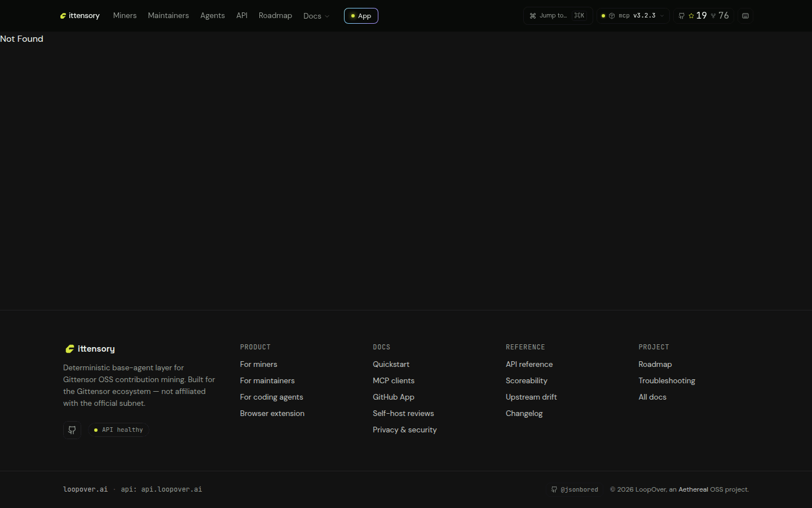812x508 pixels.
Task: Open the API nav item
Action: click(x=242, y=16)
